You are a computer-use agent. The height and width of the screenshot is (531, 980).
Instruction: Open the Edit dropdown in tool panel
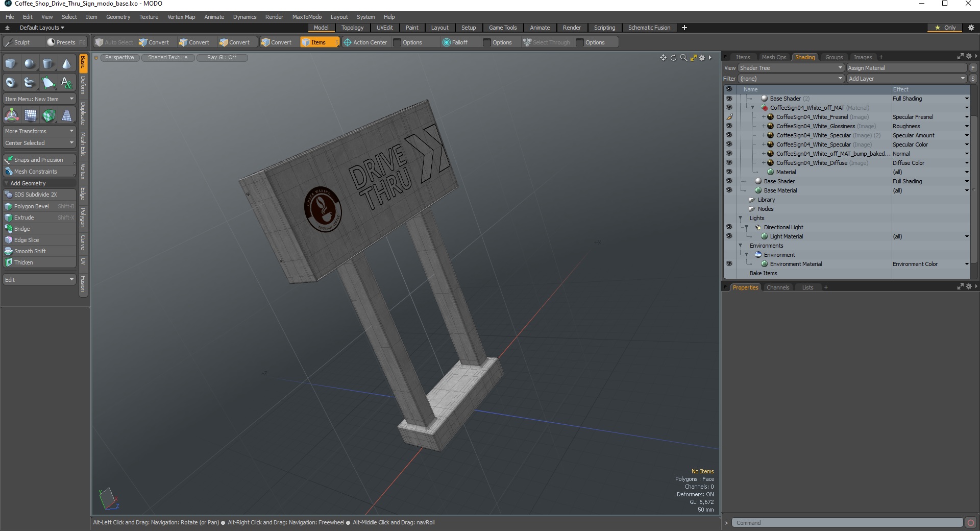[x=39, y=280]
